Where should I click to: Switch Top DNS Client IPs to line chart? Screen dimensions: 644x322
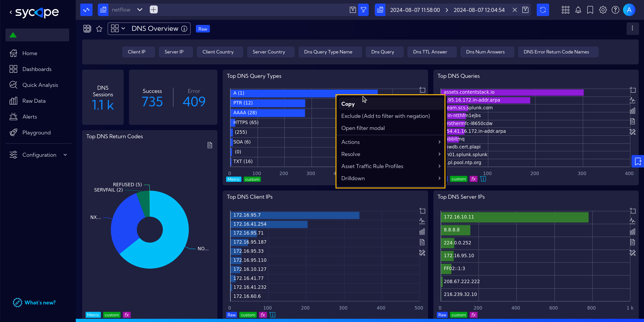(x=422, y=221)
